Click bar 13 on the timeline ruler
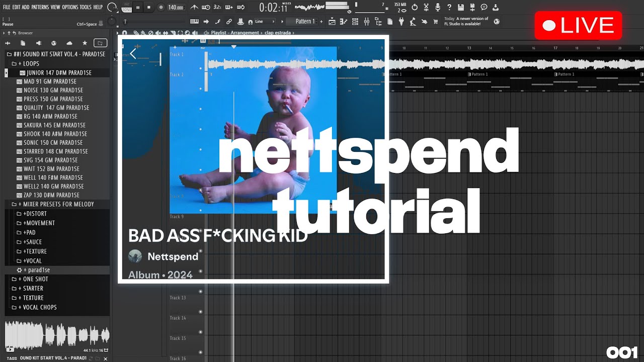 pos(469,48)
